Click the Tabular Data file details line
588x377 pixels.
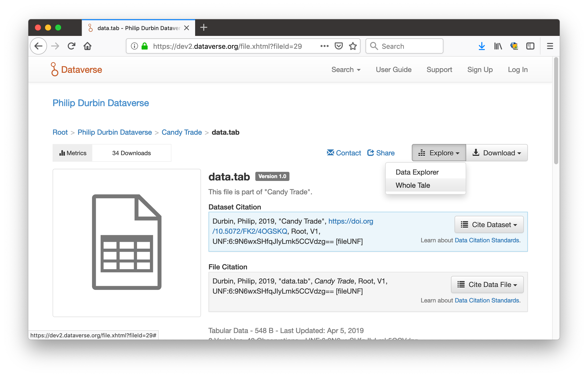[x=286, y=331]
